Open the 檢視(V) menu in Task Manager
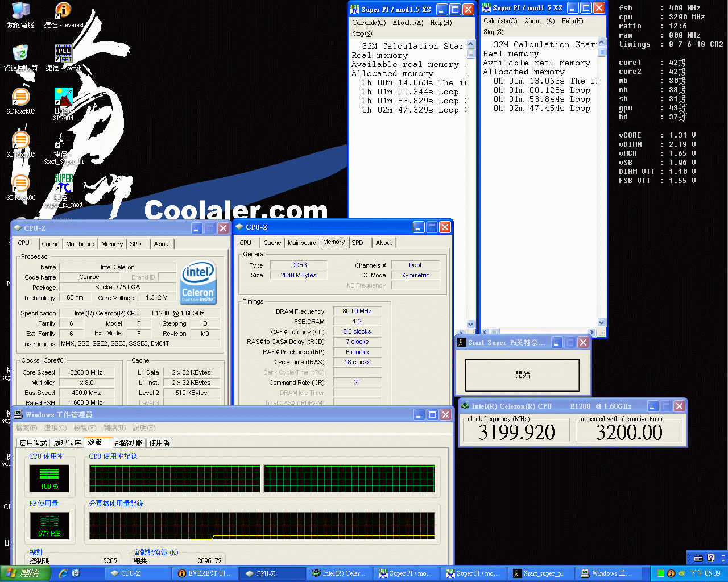 pyautogui.click(x=85, y=428)
